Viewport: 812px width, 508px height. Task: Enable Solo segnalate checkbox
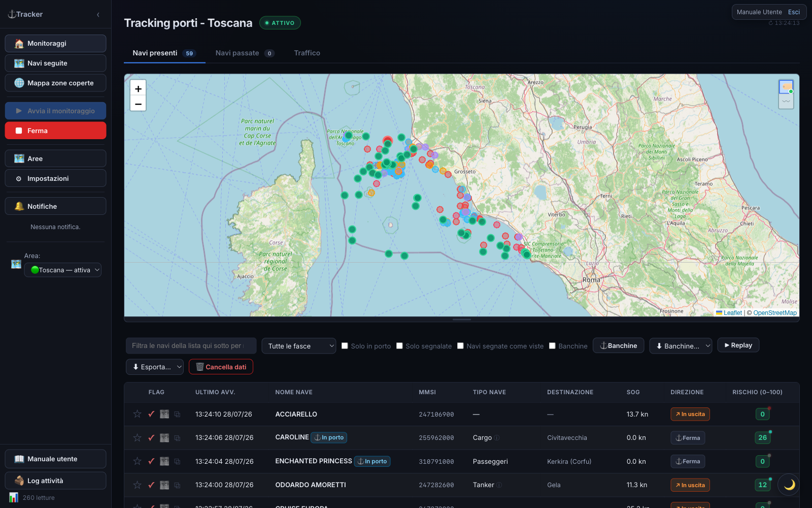click(x=399, y=346)
